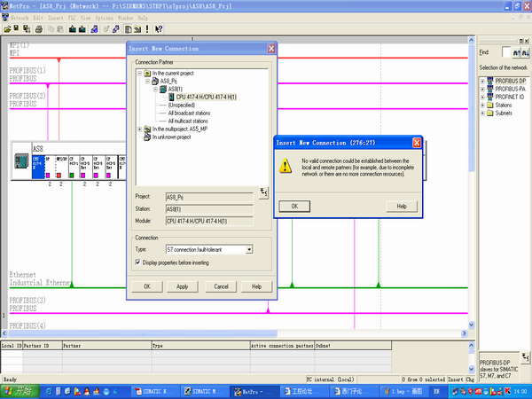Click the Find input field in catalog

click(506, 52)
